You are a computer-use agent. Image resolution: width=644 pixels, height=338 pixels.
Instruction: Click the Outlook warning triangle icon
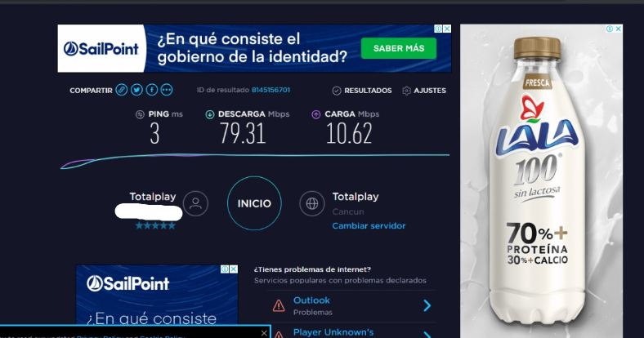(x=279, y=305)
